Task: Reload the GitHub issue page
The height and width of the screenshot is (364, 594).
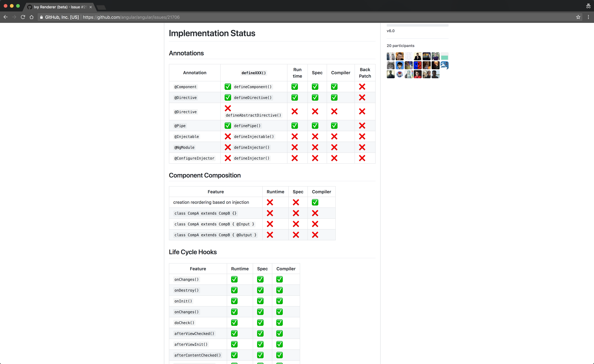Action: 23,17
